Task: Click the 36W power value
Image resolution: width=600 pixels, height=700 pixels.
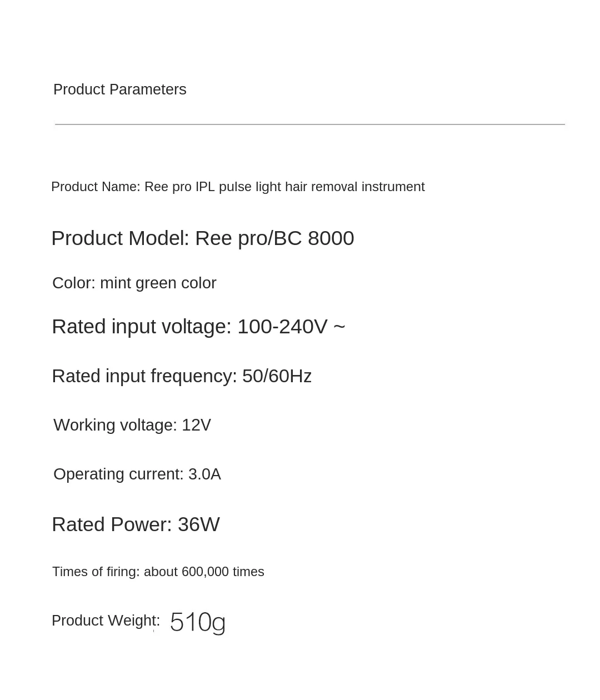Action: pos(199,524)
